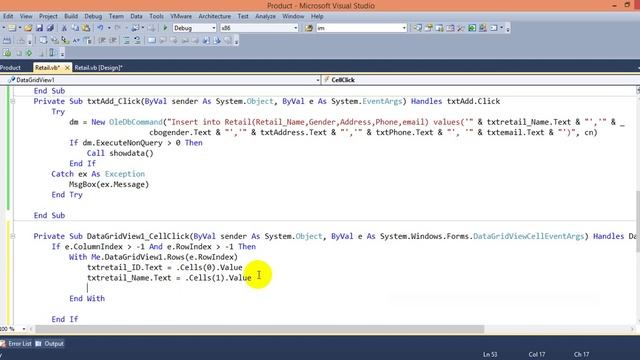
Task: Click the Paste clipboard icon
Action: pos(86,28)
